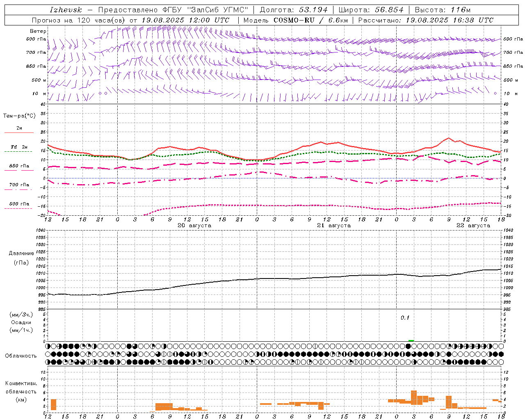Click the "Высота: 116м" header field
This screenshot has width=525, height=420.
coord(443,10)
